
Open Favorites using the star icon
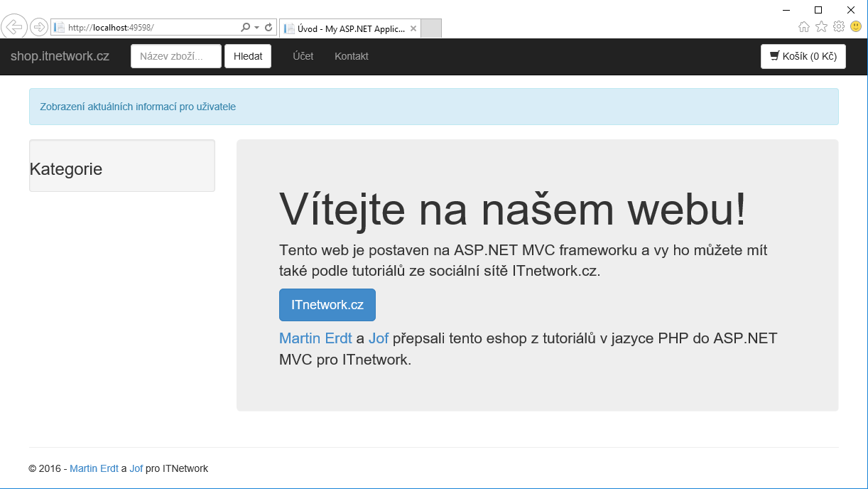pyautogui.click(x=821, y=27)
